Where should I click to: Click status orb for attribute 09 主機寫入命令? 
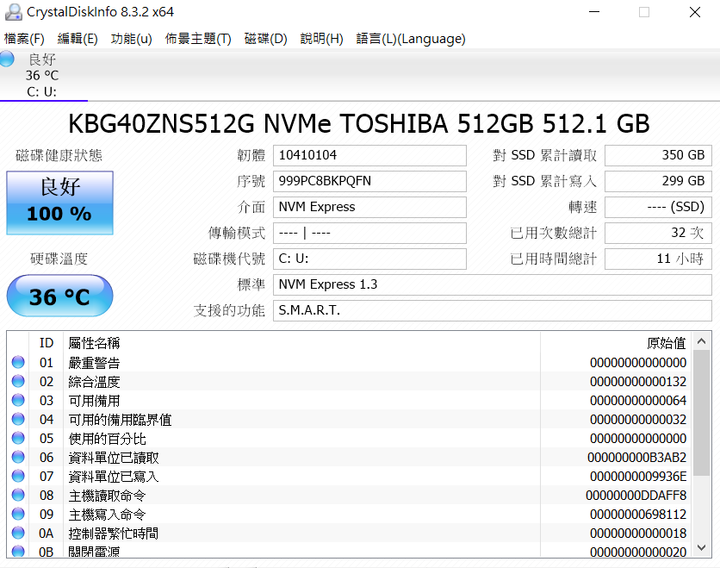click(x=18, y=514)
